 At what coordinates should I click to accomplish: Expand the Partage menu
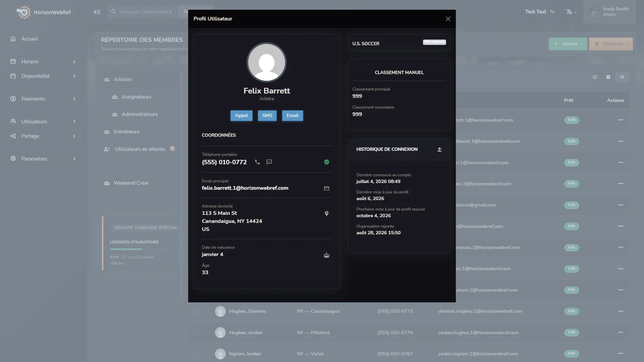43,136
